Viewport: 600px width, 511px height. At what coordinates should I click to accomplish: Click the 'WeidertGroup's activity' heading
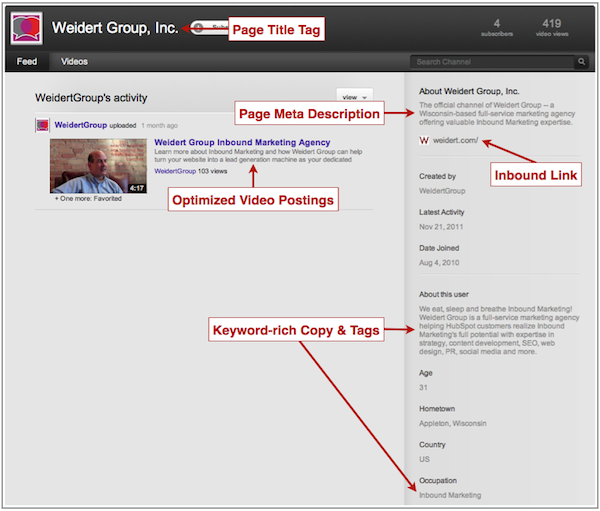coord(91,98)
